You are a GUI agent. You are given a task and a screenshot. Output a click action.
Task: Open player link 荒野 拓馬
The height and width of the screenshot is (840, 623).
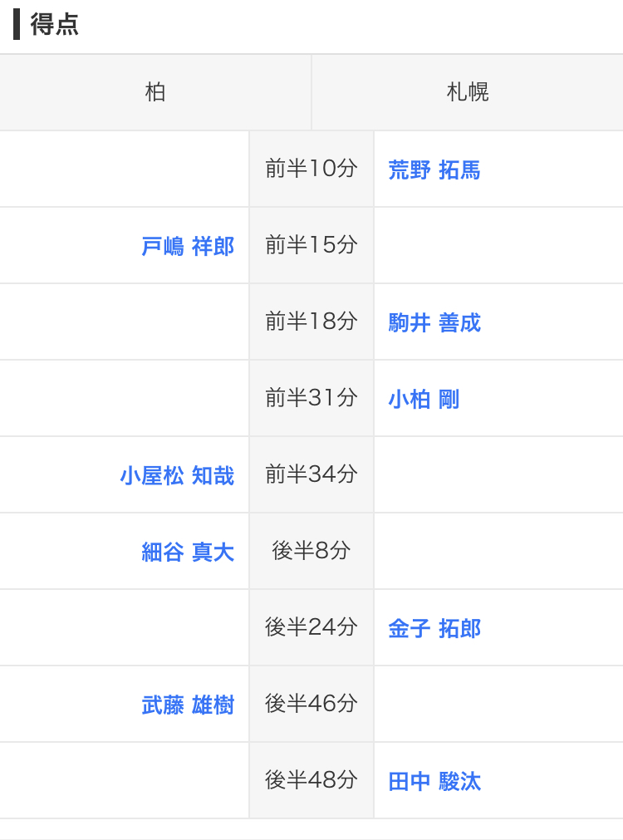(x=434, y=169)
